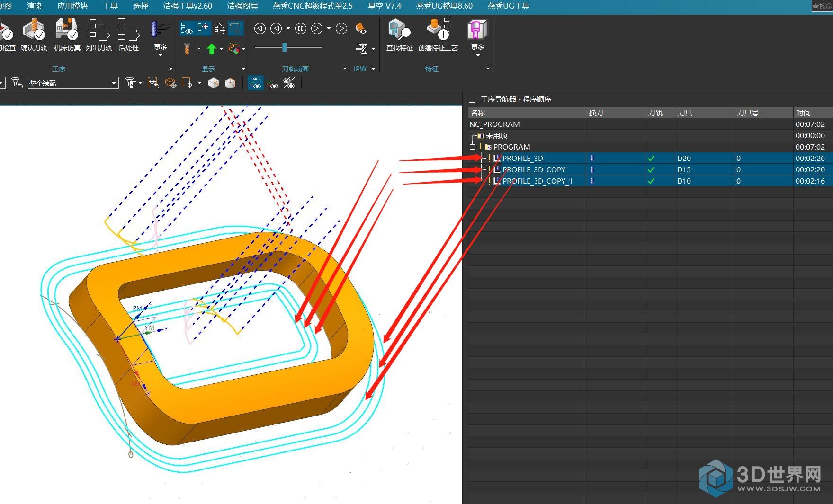Show the IPW display icon

coord(361,29)
